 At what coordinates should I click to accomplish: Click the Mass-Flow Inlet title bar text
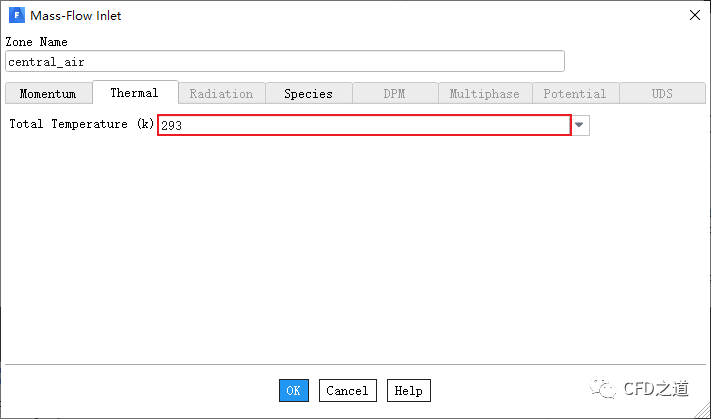pos(76,16)
